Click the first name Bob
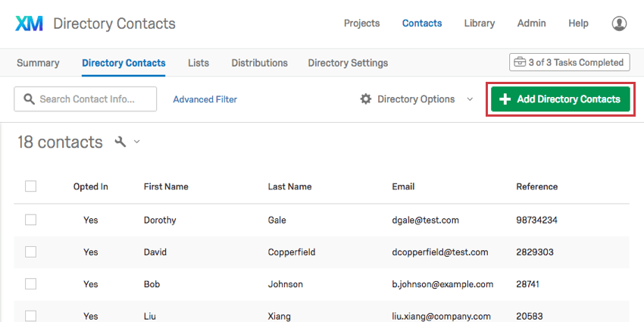This screenshot has height=322, width=644. pos(152,284)
